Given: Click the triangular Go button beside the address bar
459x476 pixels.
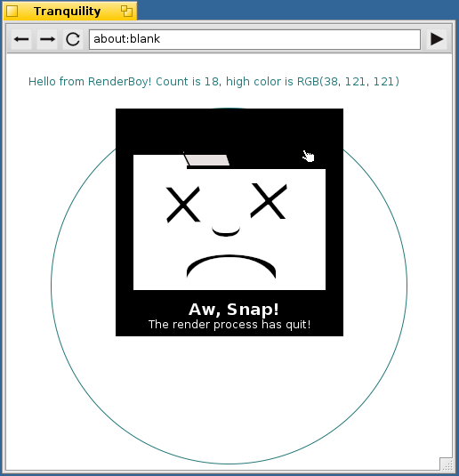Looking at the screenshot, I should pyautogui.click(x=437, y=39).
